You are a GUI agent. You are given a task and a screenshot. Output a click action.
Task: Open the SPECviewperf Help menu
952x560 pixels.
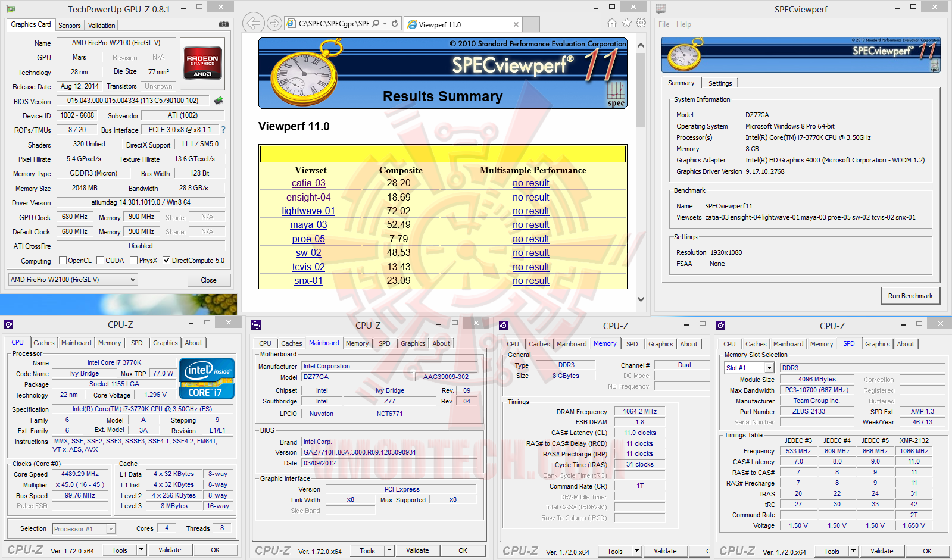[x=683, y=24]
